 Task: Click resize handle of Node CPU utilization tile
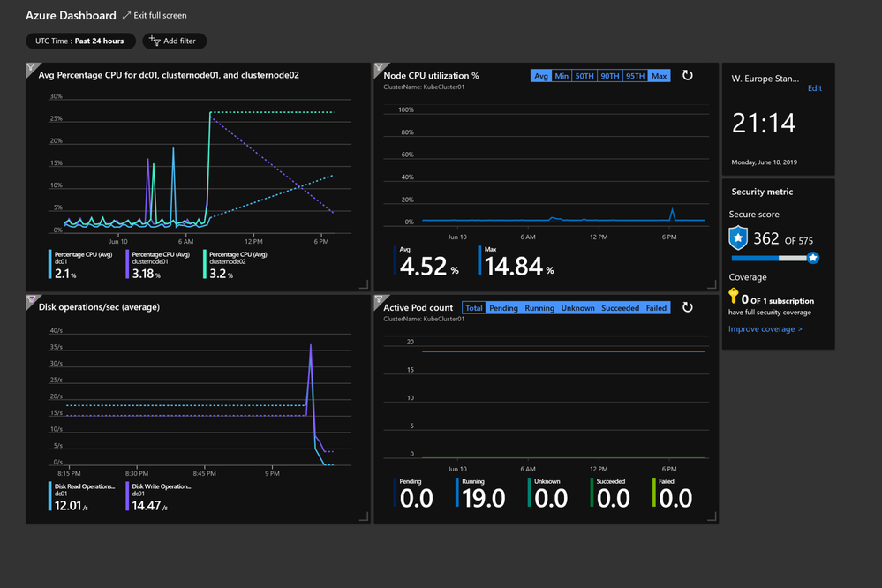[x=712, y=284]
